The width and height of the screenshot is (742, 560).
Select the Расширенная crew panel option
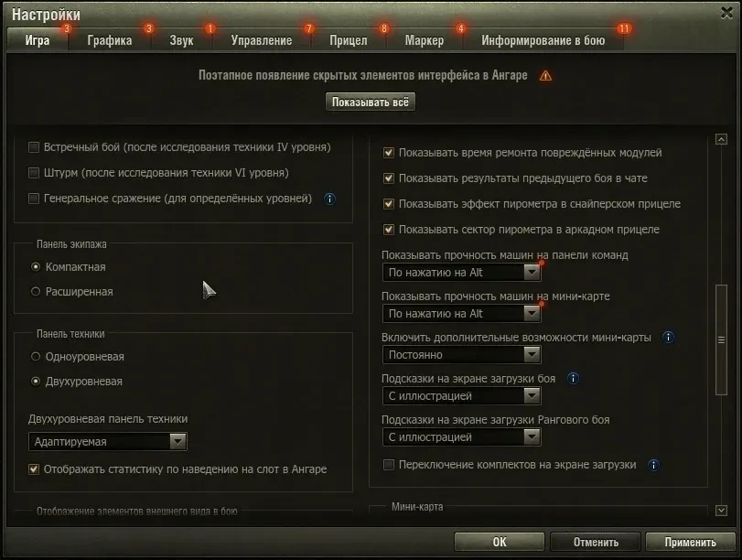(36, 292)
